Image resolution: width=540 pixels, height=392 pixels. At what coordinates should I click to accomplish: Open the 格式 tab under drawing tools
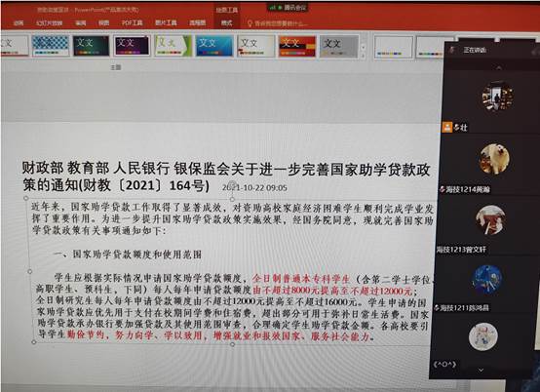coord(226,23)
